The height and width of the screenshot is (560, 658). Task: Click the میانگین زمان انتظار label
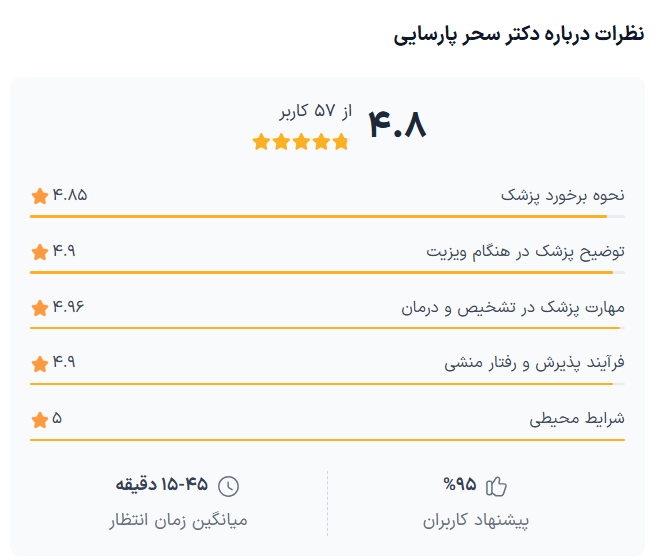[178, 521]
